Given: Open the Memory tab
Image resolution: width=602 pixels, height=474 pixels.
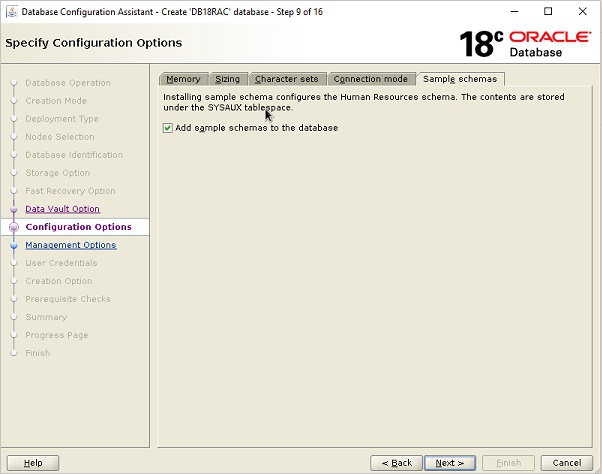Looking at the screenshot, I should tap(184, 79).
